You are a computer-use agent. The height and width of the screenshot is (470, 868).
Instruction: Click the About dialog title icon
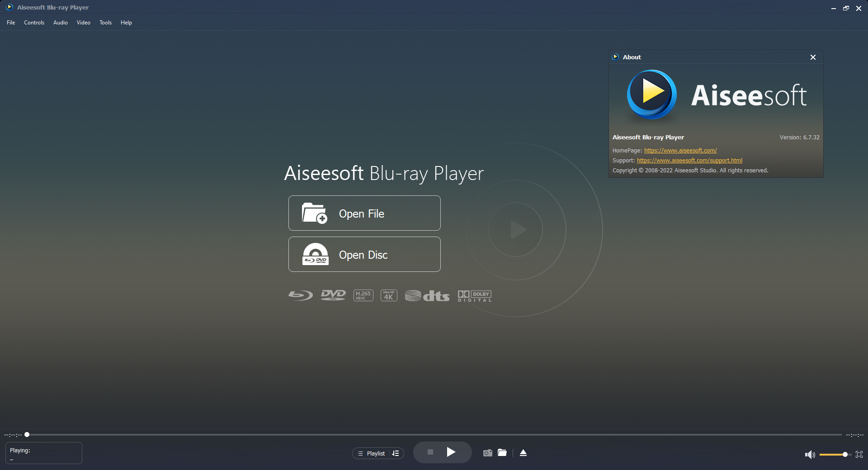point(615,57)
